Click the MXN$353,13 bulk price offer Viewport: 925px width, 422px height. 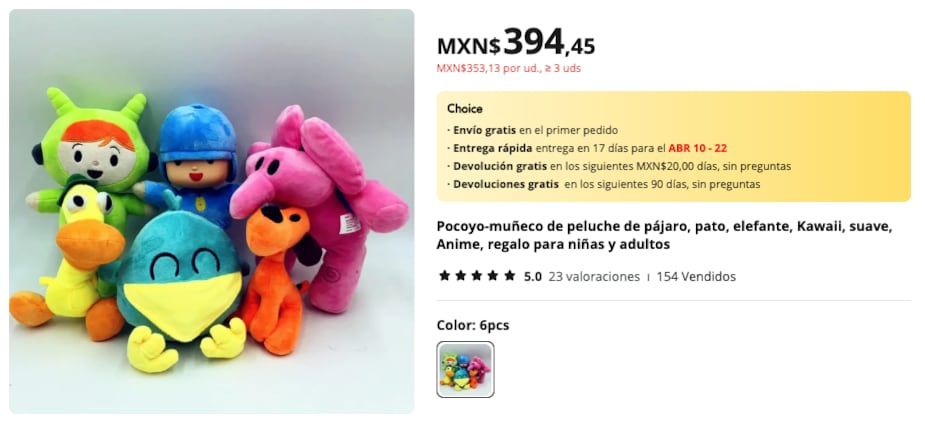(509, 68)
